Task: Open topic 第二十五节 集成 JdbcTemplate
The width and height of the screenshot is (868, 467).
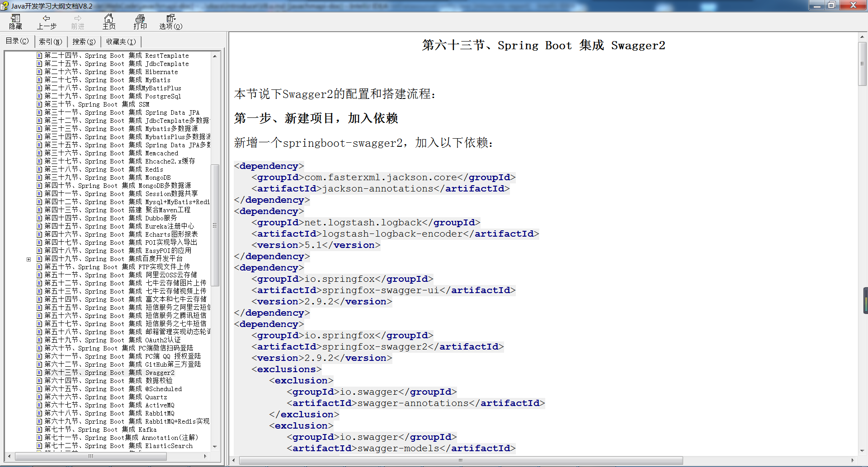Action: (117, 64)
